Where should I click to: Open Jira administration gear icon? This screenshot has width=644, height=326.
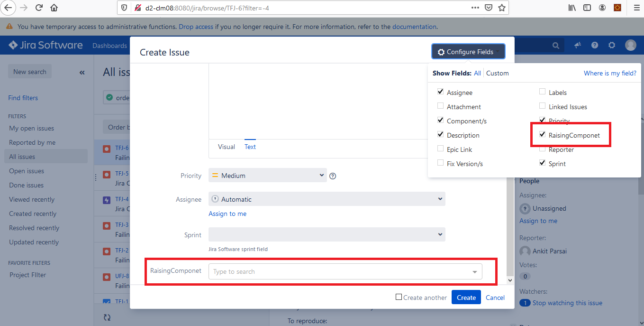point(612,45)
